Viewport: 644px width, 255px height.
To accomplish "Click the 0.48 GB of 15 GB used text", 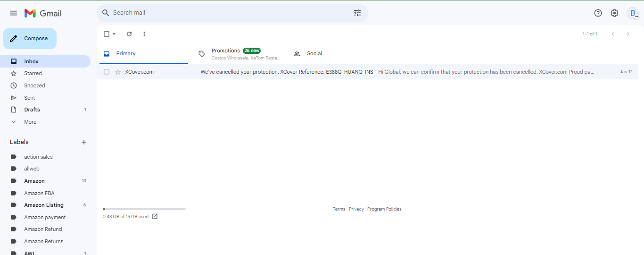I will point(125,217).
